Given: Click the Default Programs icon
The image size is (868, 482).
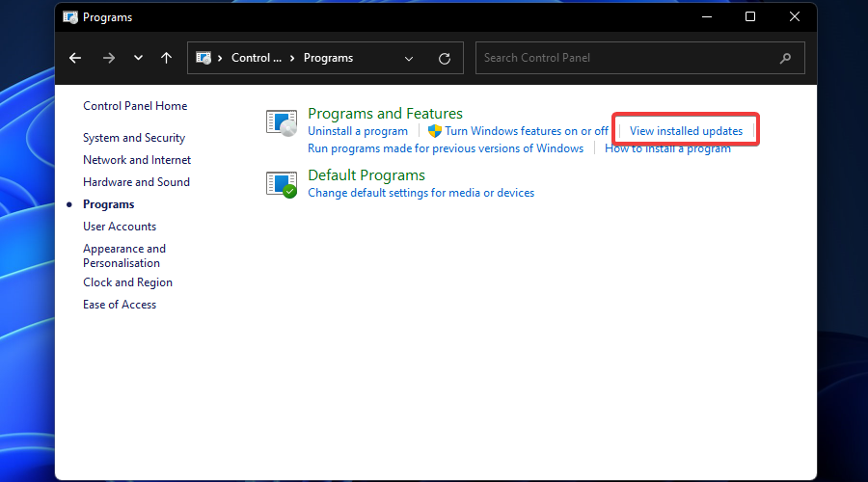Looking at the screenshot, I should tap(282, 184).
